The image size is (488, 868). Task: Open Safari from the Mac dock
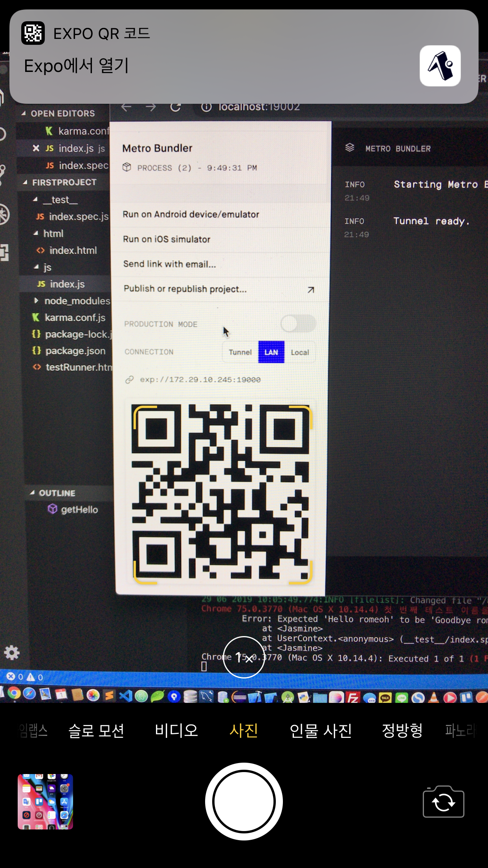point(29,694)
